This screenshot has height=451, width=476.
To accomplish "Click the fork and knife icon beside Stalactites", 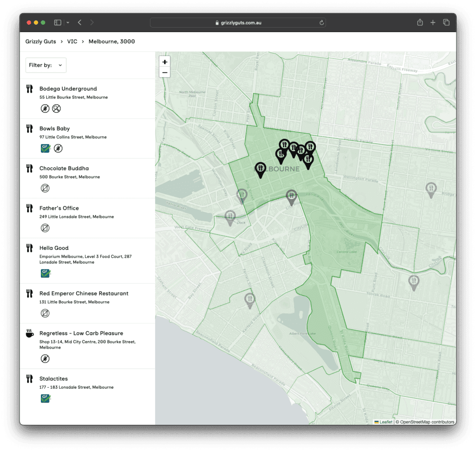I will click(30, 379).
